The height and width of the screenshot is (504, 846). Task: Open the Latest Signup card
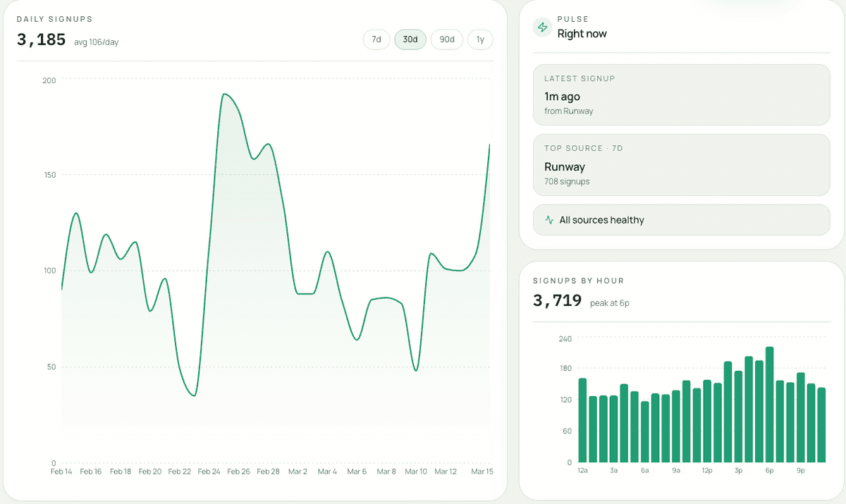point(681,94)
